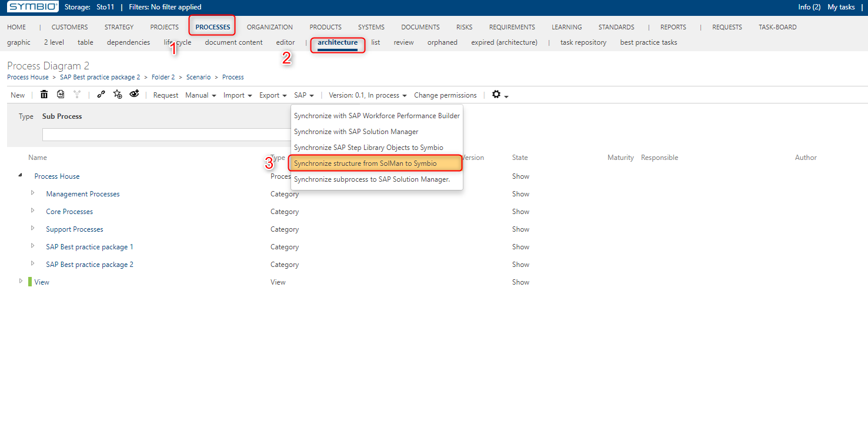Click the star add-favorite icon

(x=118, y=95)
